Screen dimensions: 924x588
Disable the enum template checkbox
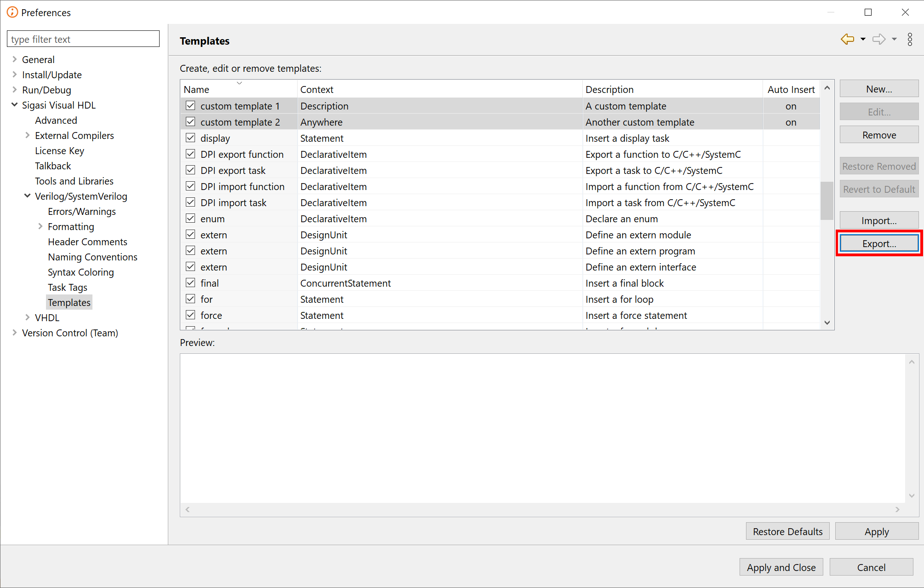[x=190, y=219]
